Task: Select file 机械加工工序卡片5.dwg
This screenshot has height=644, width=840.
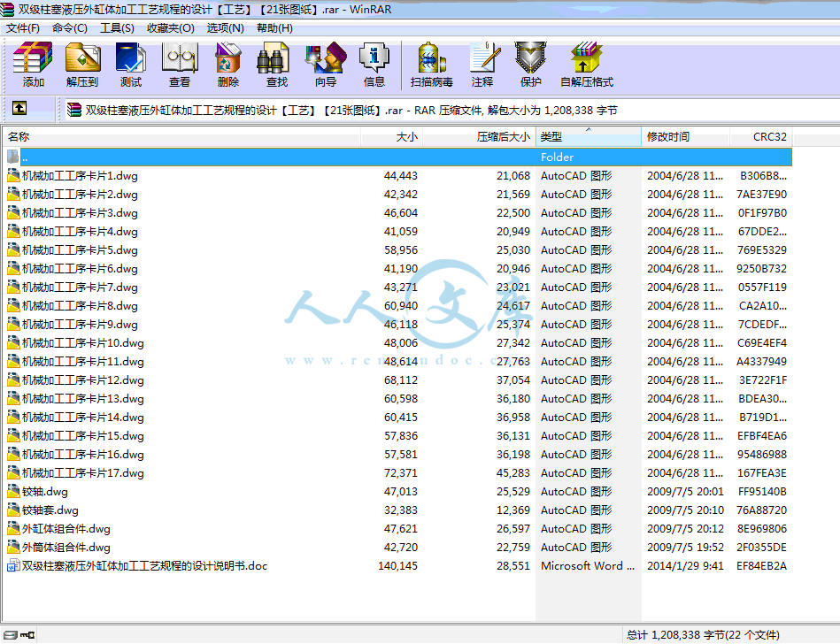Action: click(x=80, y=250)
